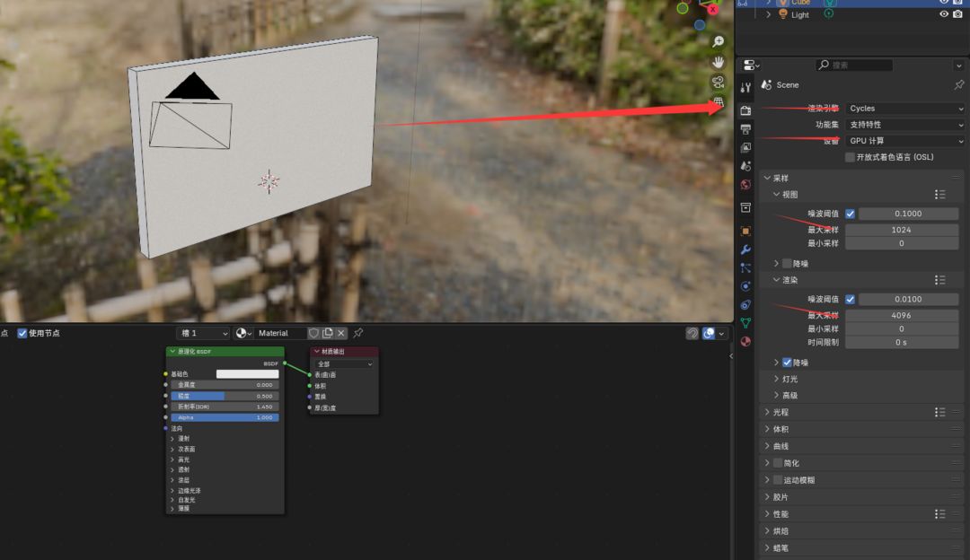Click the viewport zoom magnifier icon
The width and height of the screenshot is (970, 560).
(x=718, y=41)
